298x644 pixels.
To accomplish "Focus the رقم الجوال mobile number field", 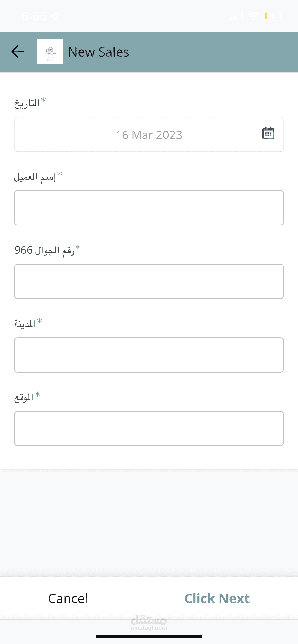I will (x=149, y=281).
